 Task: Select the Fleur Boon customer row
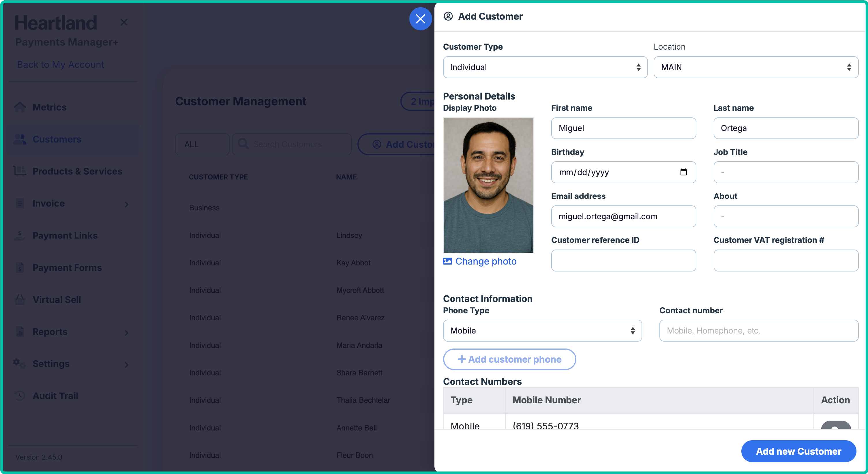(x=305, y=455)
